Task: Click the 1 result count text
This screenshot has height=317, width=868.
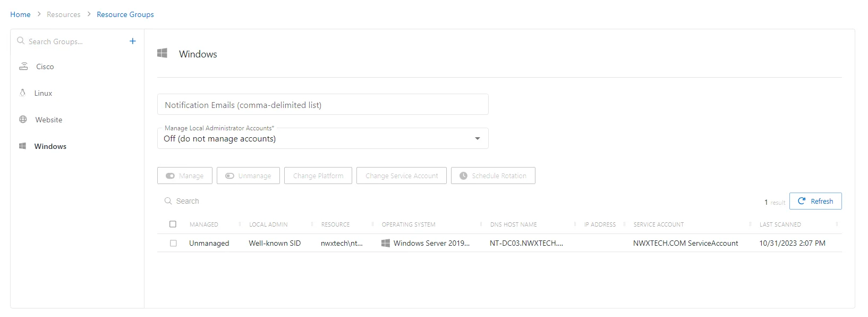Action: click(775, 202)
